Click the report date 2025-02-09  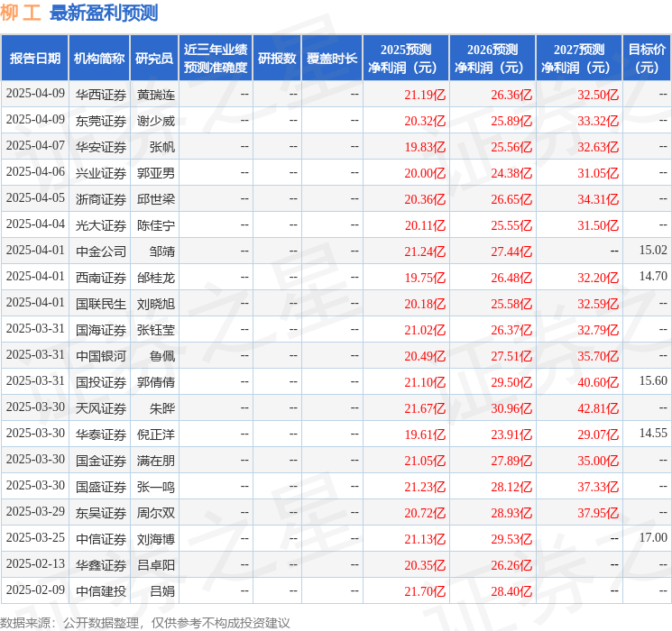(x=35, y=590)
